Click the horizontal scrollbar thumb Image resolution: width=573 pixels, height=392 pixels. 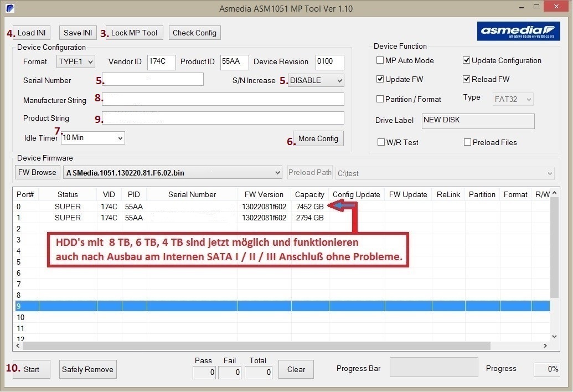(256, 345)
